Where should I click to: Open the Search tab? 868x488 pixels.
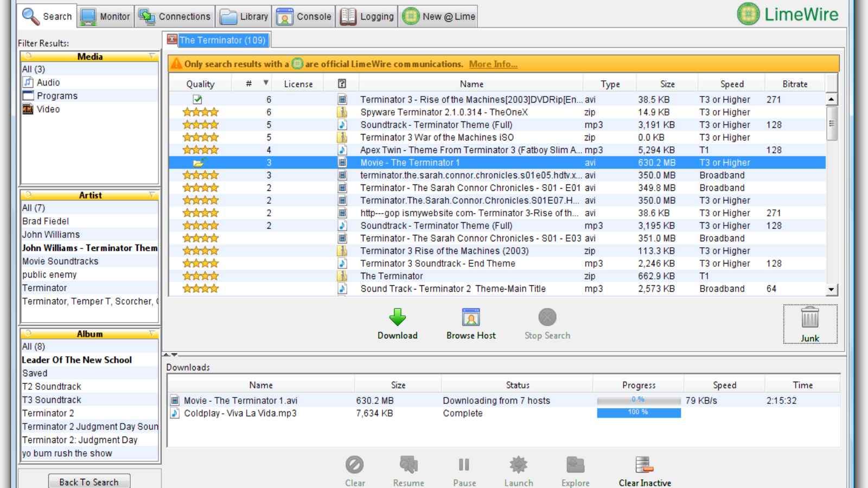(47, 16)
